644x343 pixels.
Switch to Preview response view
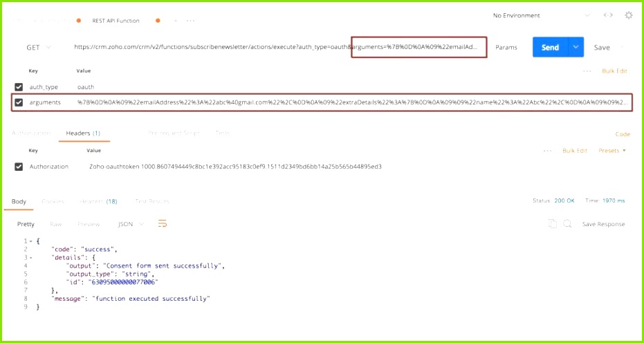click(89, 224)
